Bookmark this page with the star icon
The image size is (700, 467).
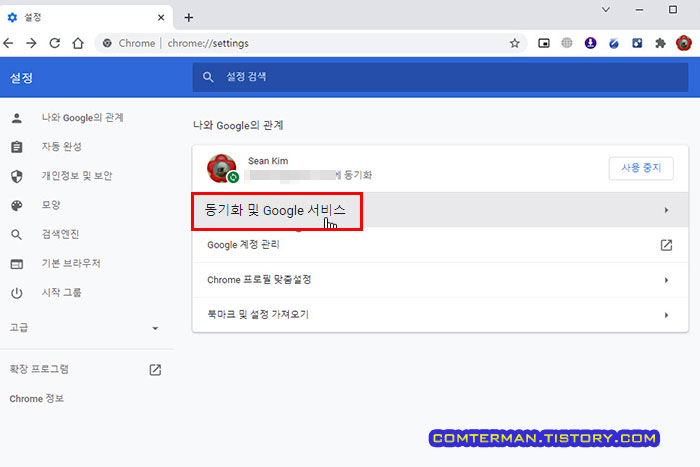514,43
